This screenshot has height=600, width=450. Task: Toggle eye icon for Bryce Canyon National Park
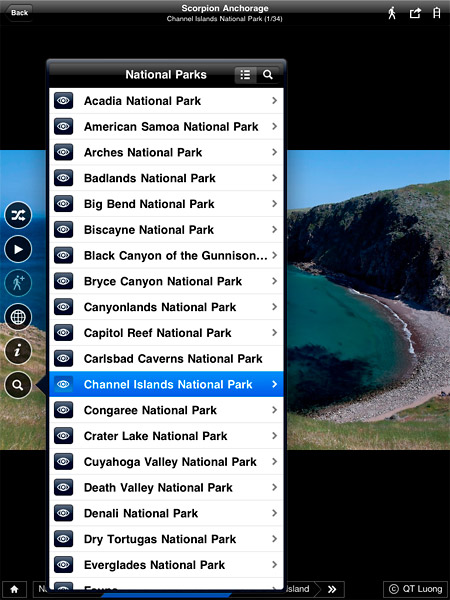pyautogui.click(x=64, y=281)
